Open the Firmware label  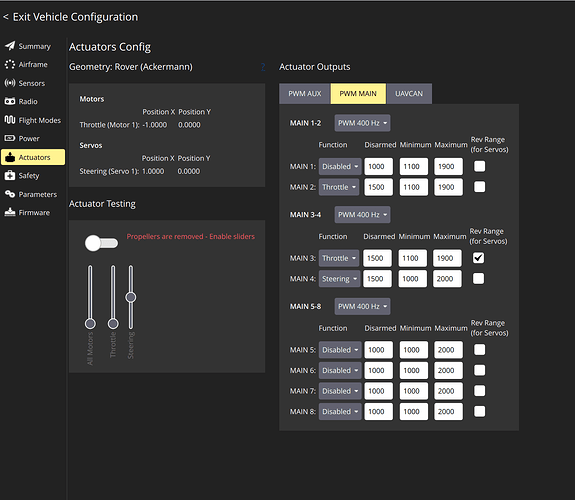(34, 213)
